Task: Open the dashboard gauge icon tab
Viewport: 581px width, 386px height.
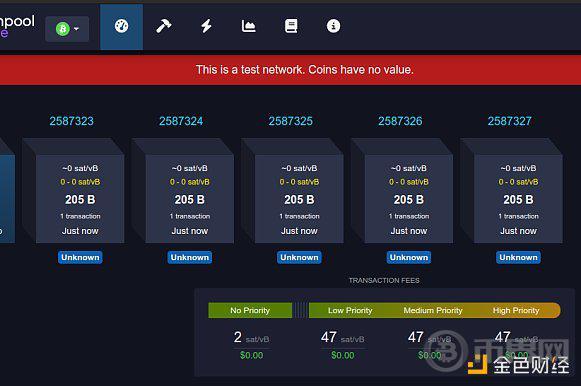Action: click(122, 27)
